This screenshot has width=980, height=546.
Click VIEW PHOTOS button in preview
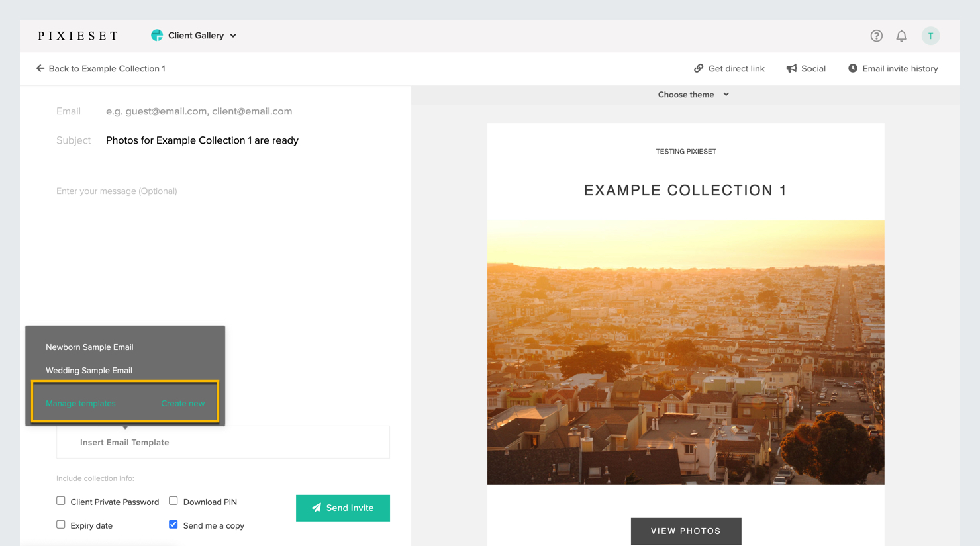click(686, 531)
